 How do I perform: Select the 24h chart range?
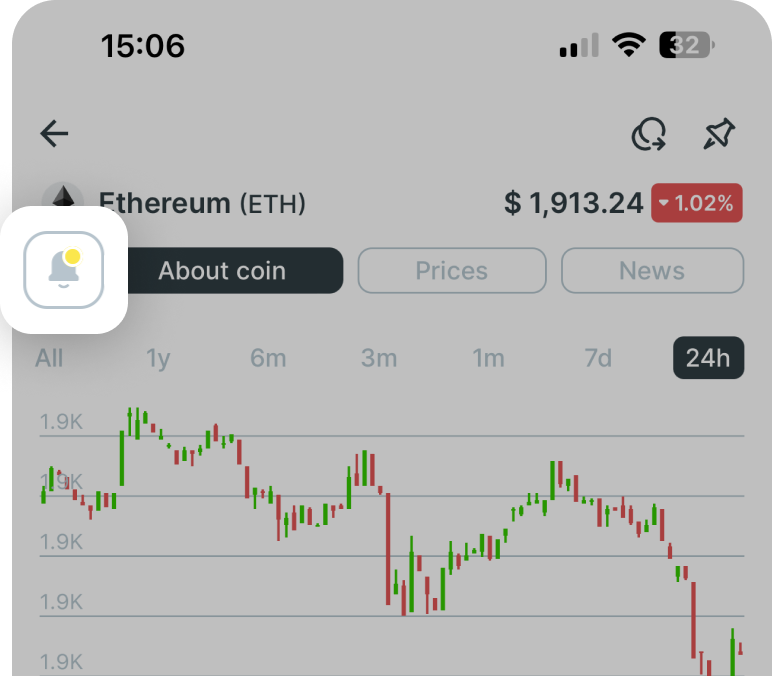(708, 358)
